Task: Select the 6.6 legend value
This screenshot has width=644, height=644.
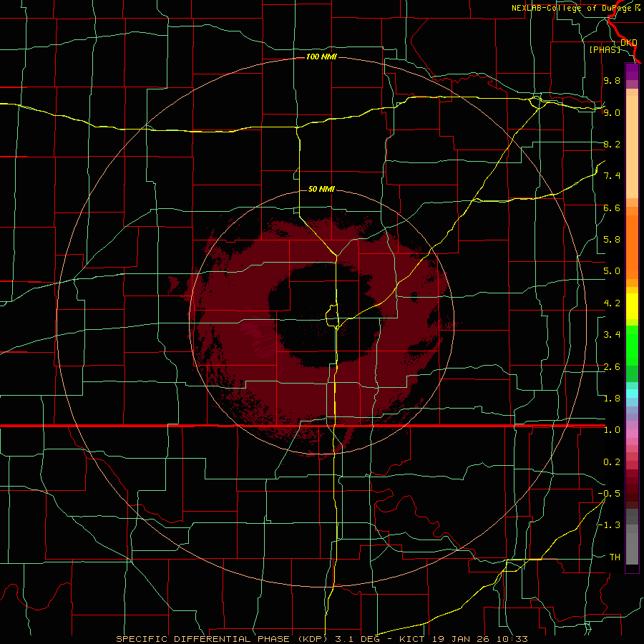Action: coord(612,208)
